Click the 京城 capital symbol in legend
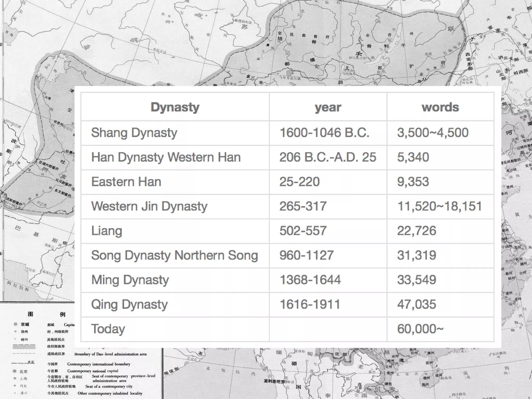The image size is (532, 399). [16, 324]
